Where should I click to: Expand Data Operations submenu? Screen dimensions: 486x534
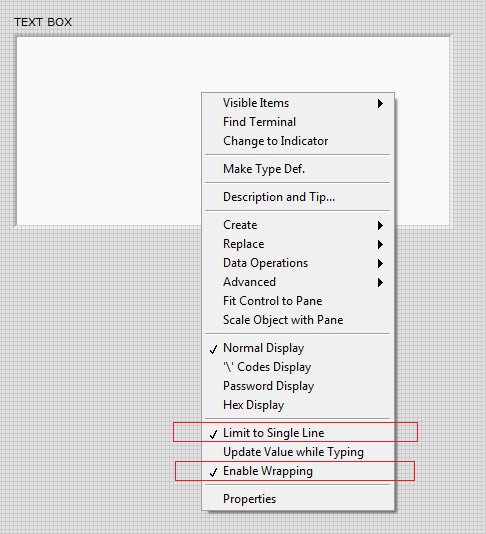point(298,263)
